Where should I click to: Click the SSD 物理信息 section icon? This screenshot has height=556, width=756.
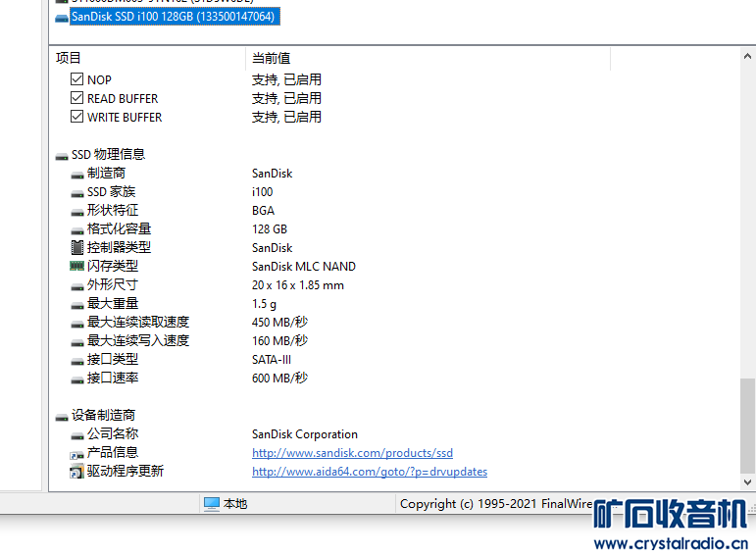[62, 156]
